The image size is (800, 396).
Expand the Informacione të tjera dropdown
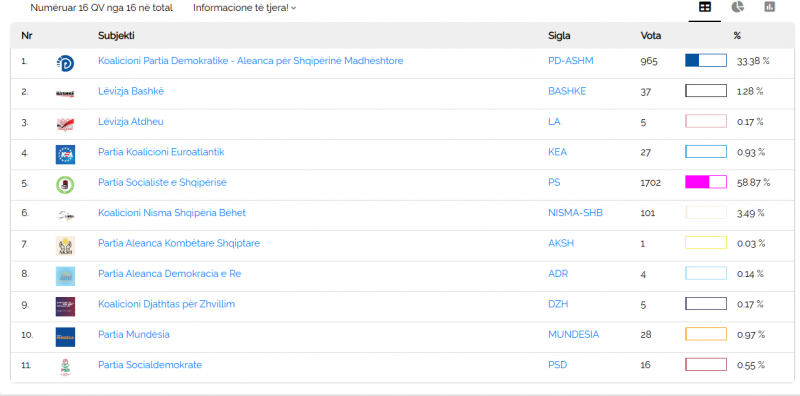244,8
